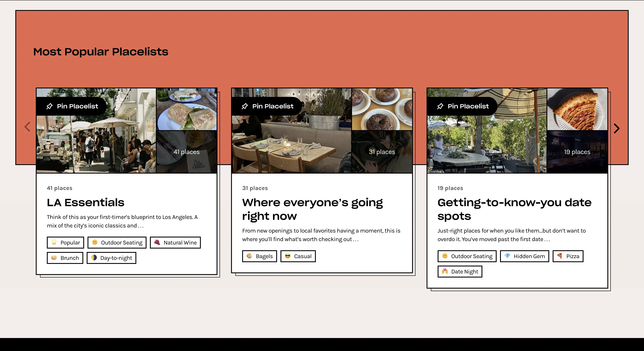This screenshot has width=644, height=351.
Task: Click the 41 places photo overlay
Action: click(187, 152)
